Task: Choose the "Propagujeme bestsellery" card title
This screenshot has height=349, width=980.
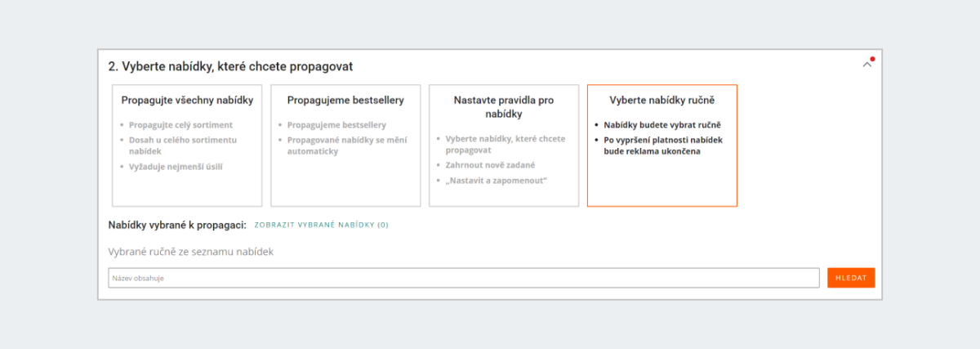Action: click(345, 101)
